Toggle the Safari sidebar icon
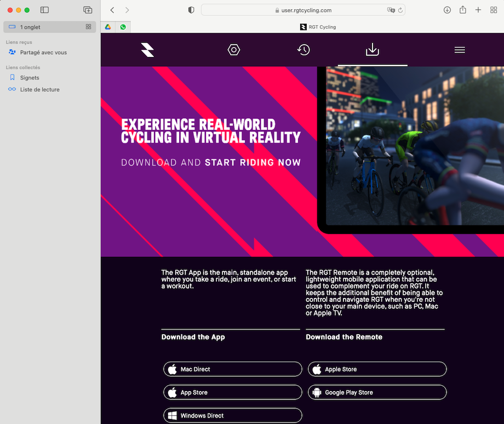The width and height of the screenshot is (504, 424). coord(45,10)
